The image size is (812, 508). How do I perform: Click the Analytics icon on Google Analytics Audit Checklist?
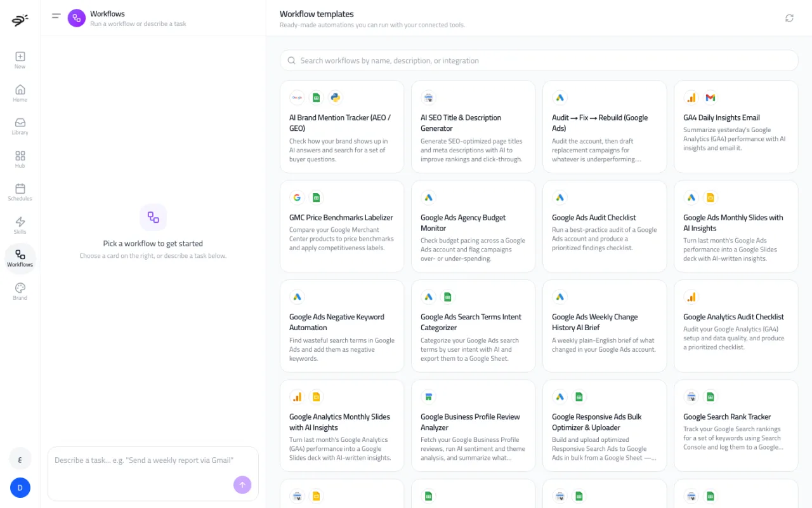pos(691,297)
